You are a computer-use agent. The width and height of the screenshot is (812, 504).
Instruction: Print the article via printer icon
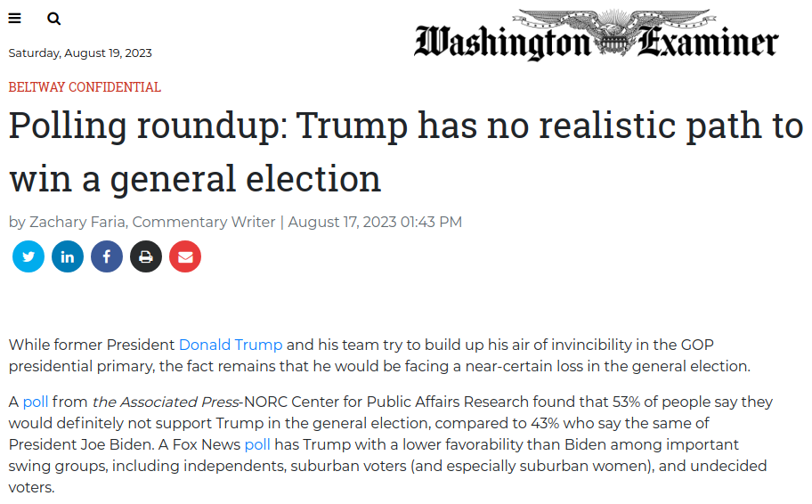click(x=146, y=256)
